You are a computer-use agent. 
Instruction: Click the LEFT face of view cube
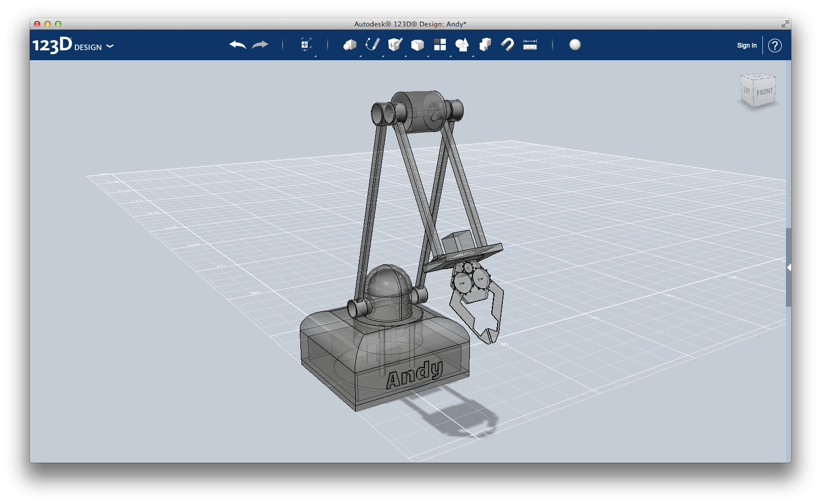[747, 90]
